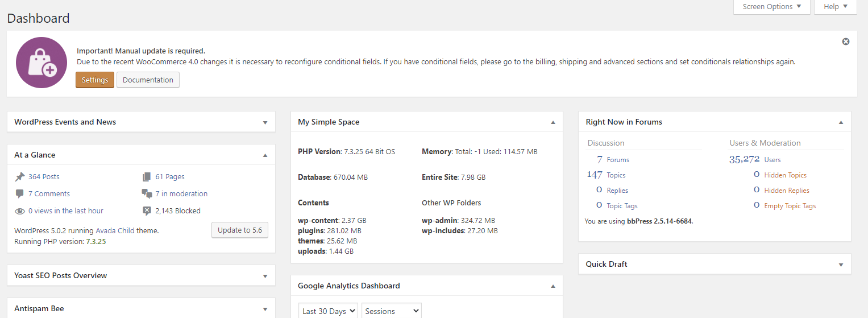The width and height of the screenshot is (868, 318).
Task: Click the blocked icon beside 2,143 Blocked
Action: pos(147,211)
